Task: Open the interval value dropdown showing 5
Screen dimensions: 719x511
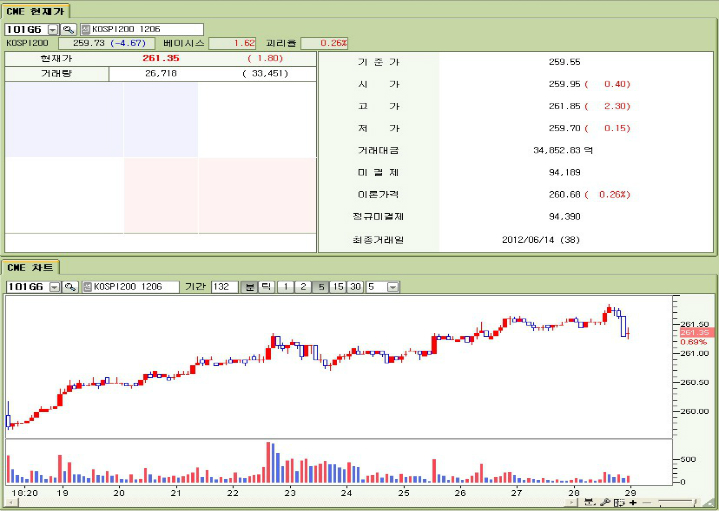Action: coord(393,287)
